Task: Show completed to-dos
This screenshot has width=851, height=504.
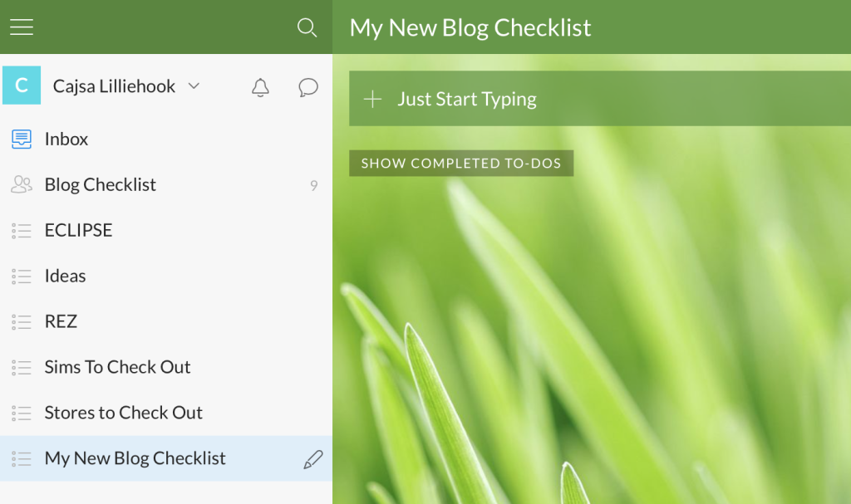Action: (x=461, y=163)
